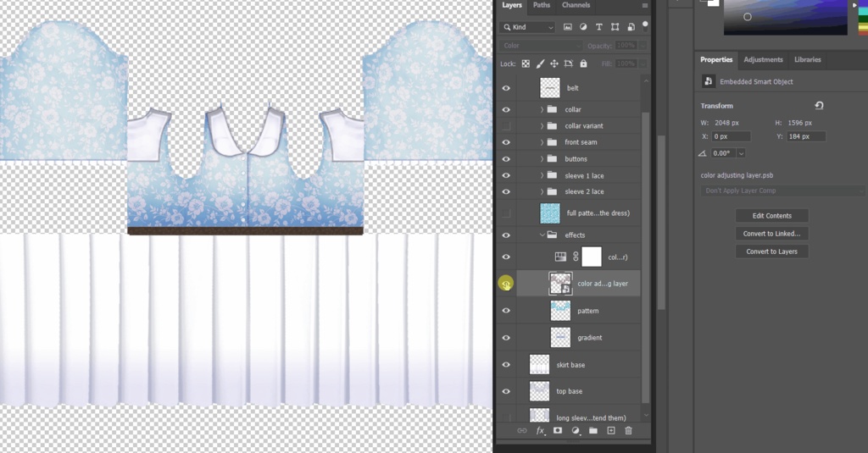Viewport: 868px width, 453px height.
Task: Filter layers by adjustment layers icon
Action: click(x=583, y=26)
